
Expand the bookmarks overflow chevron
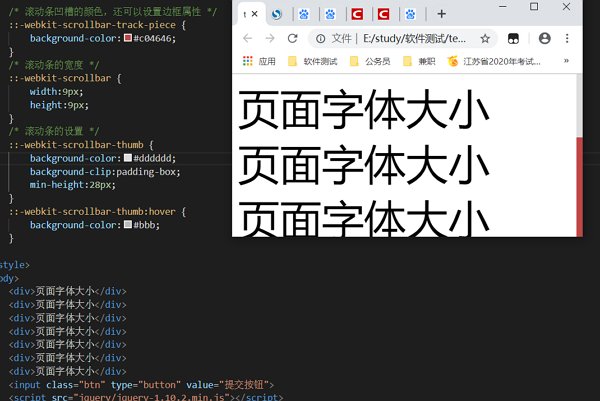click(x=566, y=60)
